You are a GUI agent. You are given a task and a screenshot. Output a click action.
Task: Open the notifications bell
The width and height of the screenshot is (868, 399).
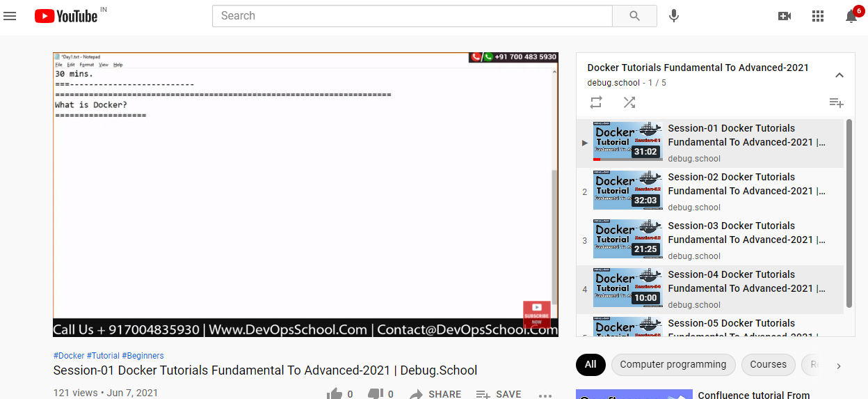851,16
